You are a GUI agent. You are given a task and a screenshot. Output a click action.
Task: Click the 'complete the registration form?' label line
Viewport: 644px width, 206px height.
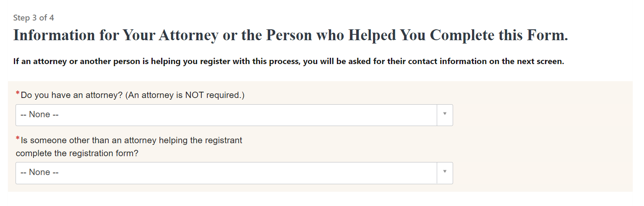click(x=77, y=153)
